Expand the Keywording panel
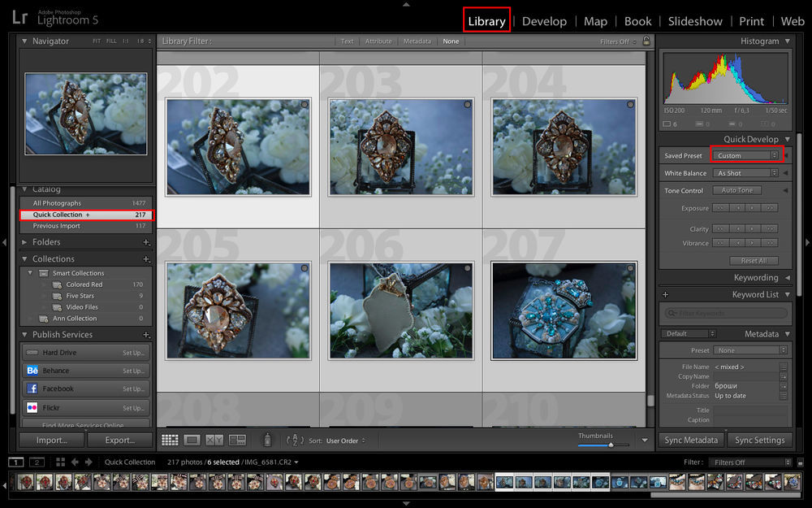This screenshot has height=508, width=812. pos(788,278)
